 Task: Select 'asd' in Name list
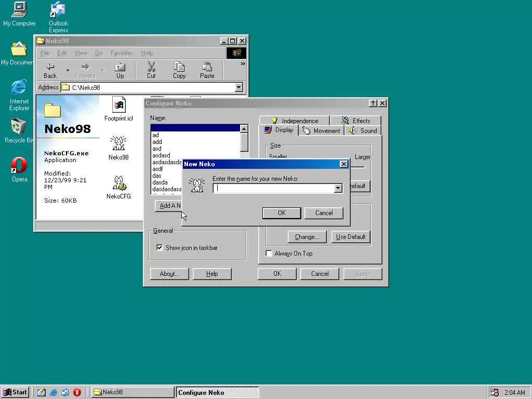[x=195, y=149]
